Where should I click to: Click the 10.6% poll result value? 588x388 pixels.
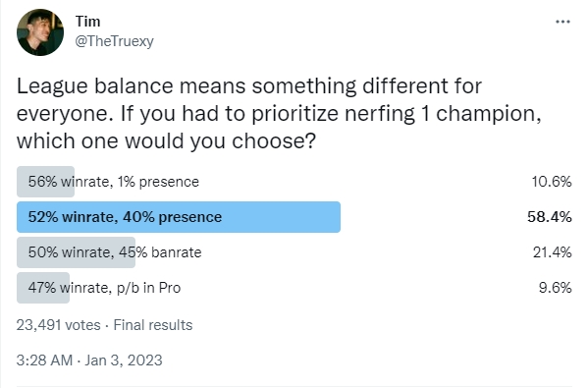(552, 182)
